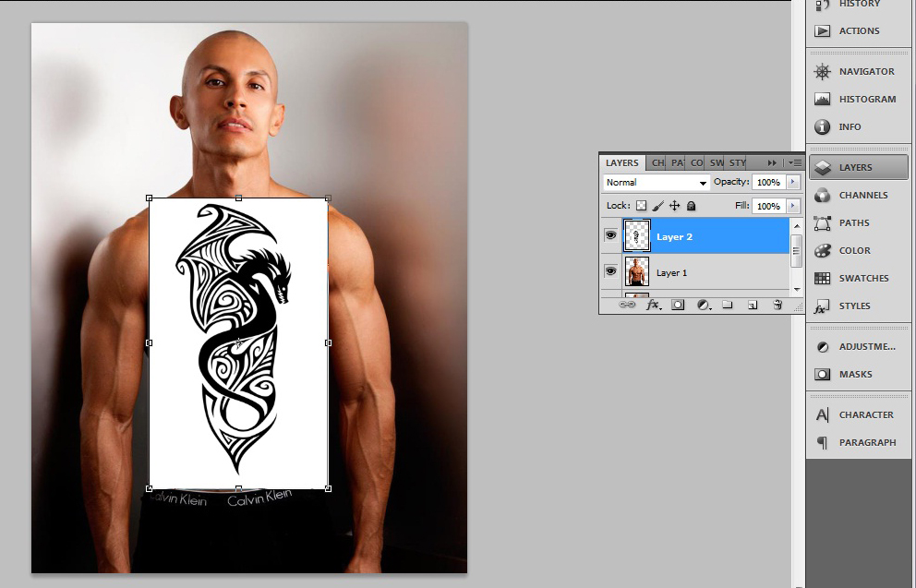Click the top-right transform handle
The image size is (916, 588).
(328, 198)
